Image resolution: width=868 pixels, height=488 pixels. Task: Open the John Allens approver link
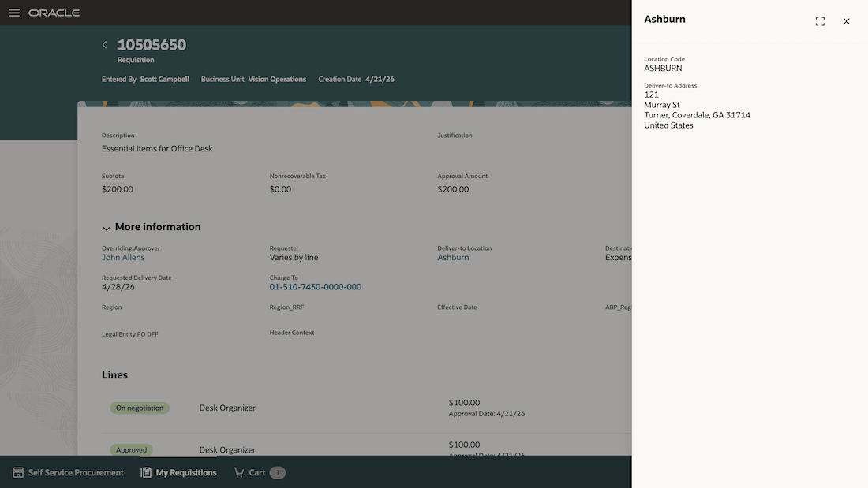[x=123, y=257]
